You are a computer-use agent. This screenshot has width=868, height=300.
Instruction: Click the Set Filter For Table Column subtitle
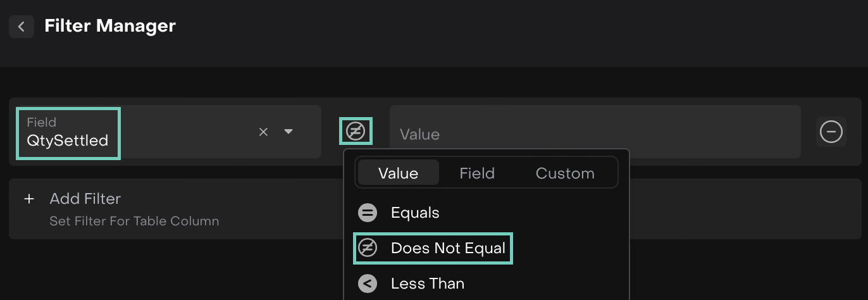(134, 221)
